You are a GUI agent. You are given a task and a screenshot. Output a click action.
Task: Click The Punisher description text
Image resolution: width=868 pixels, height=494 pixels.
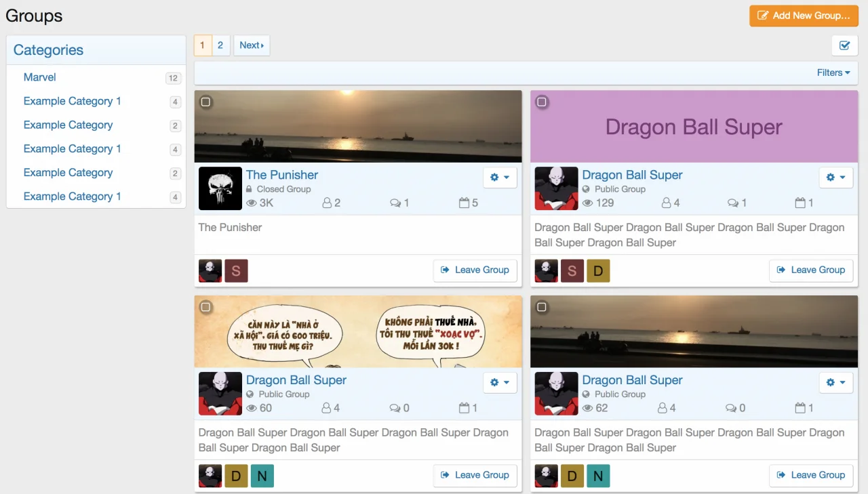click(x=230, y=228)
